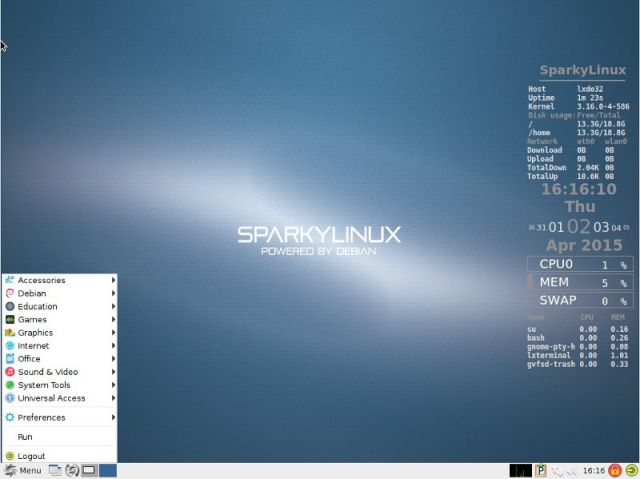This screenshot has height=479, width=640.
Task: Click the first network status tray icon
Action: 558,471
